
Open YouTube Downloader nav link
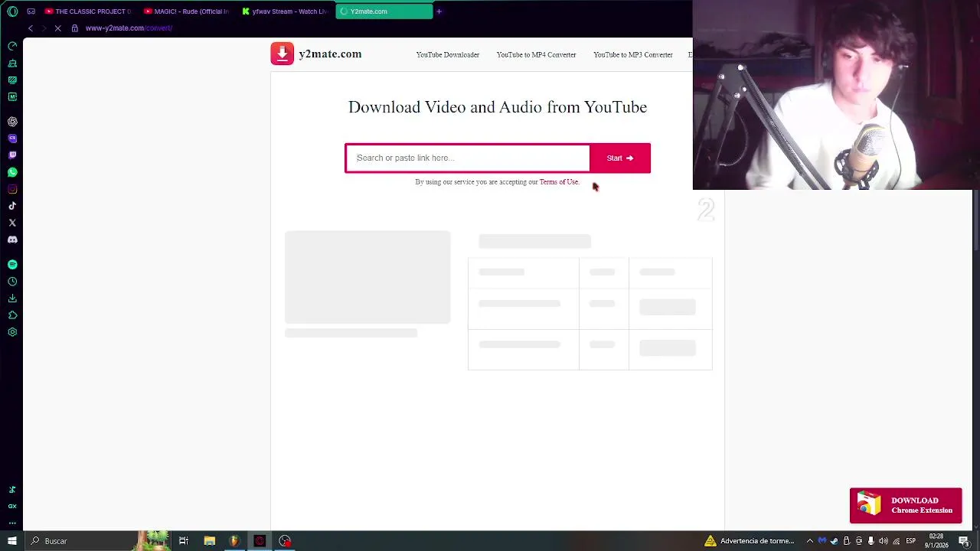[x=448, y=55]
